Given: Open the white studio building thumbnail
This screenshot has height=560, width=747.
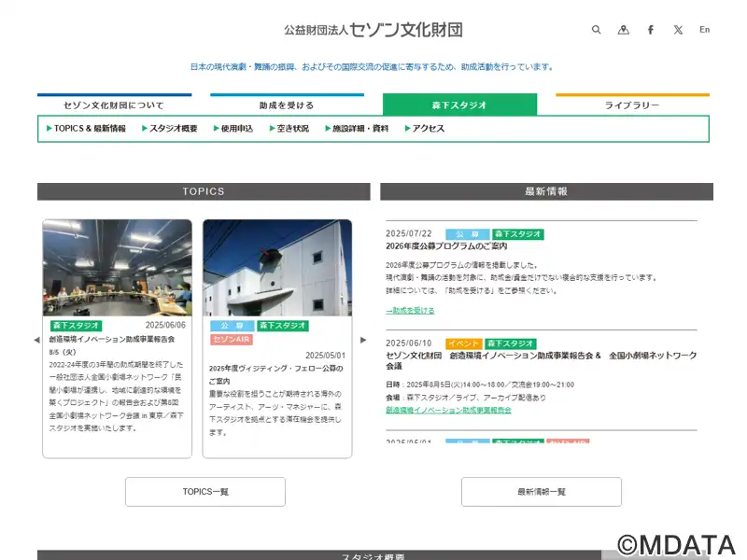Looking at the screenshot, I should click(x=277, y=268).
